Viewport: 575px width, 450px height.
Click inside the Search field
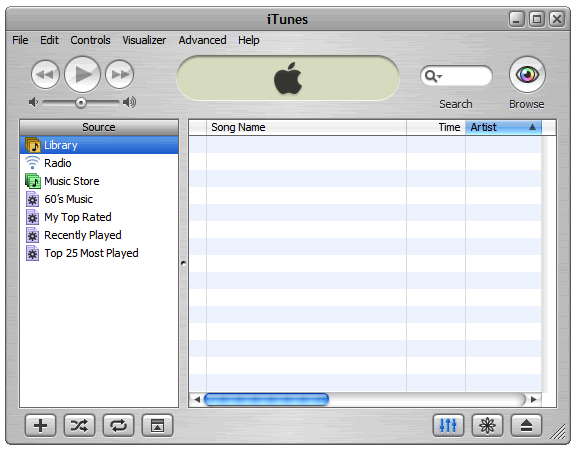click(456, 76)
